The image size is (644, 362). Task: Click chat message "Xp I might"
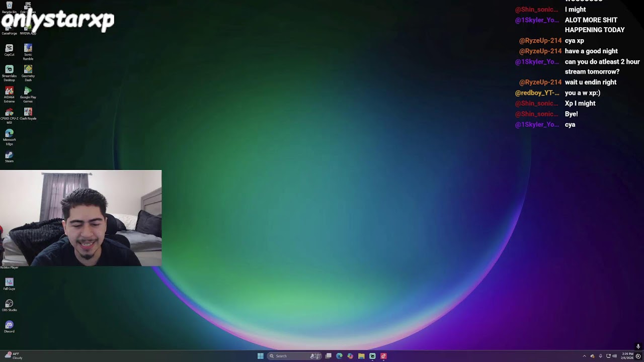580,104
